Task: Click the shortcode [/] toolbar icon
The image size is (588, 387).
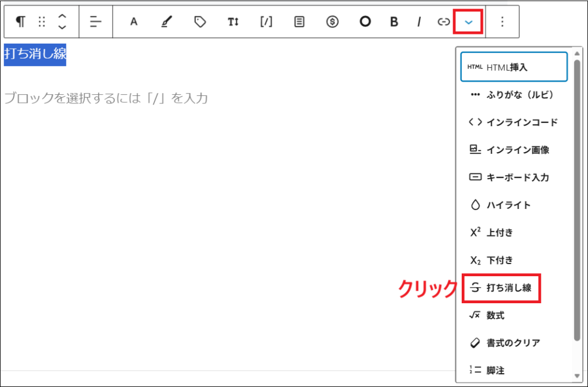Action: point(265,21)
